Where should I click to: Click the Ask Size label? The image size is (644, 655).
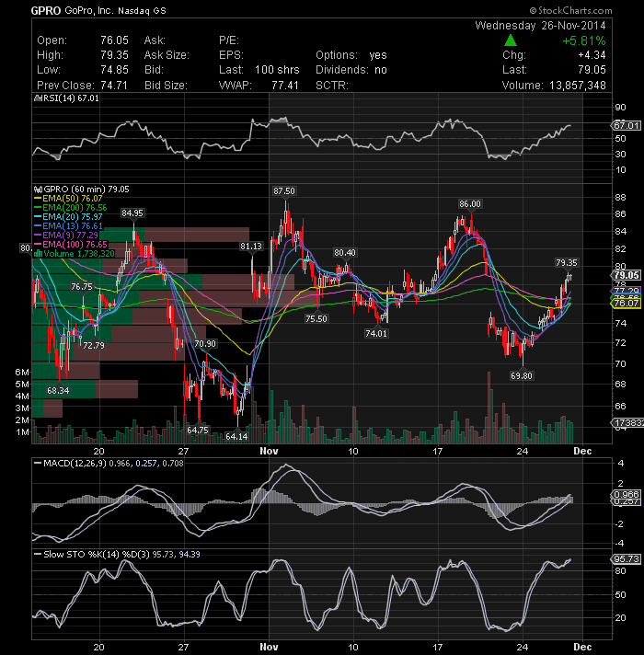pyautogui.click(x=167, y=55)
